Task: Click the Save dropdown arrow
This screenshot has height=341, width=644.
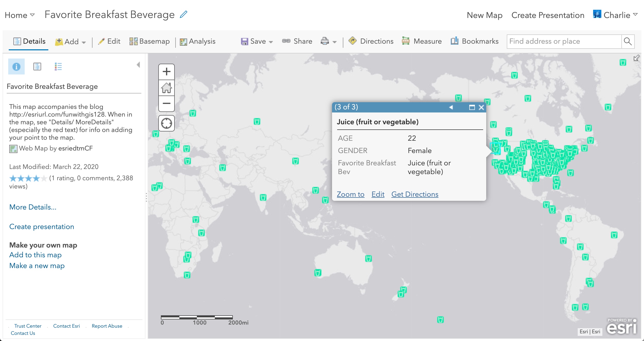Action: tap(272, 42)
